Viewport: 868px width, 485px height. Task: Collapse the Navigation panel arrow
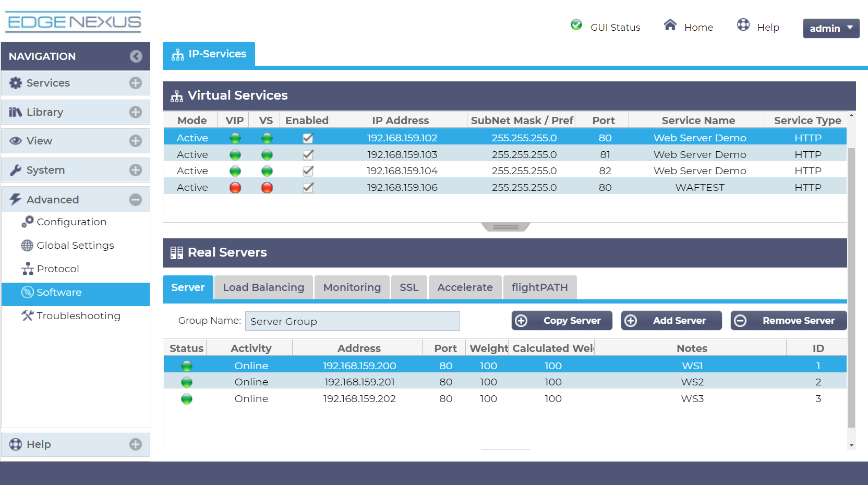coord(136,56)
